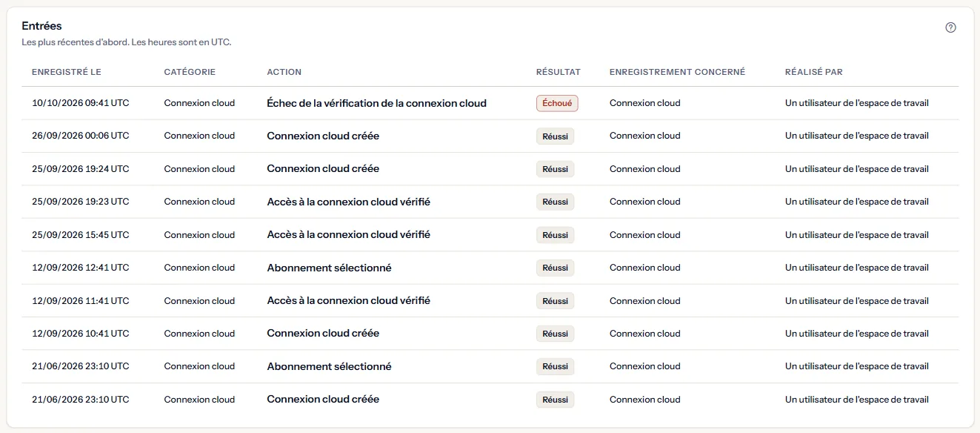
Task: Click enregistrement concerné cell in 12/09/2026 12:41 row
Action: click(644, 268)
